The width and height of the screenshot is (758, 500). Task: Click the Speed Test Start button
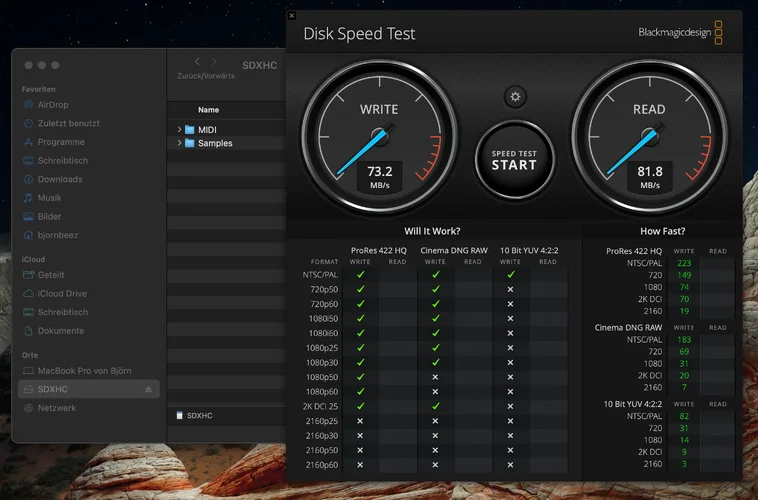pyautogui.click(x=514, y=160)
